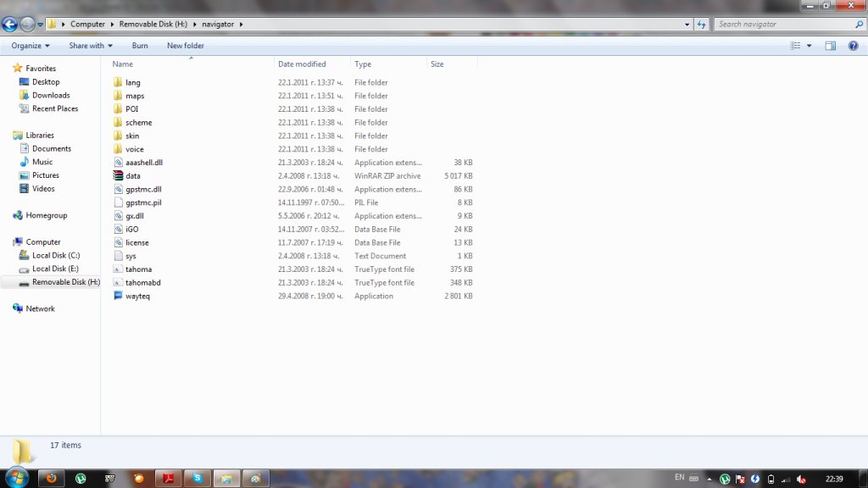Click the EN language indicator

679,478
